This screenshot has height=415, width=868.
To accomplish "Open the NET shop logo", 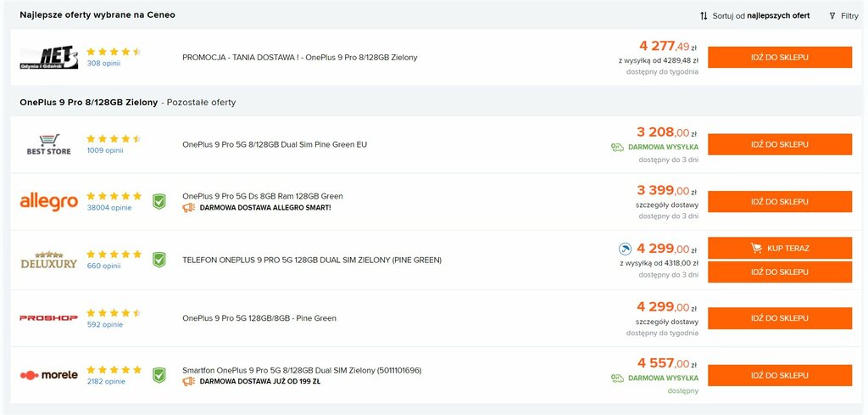I will 48,57.
